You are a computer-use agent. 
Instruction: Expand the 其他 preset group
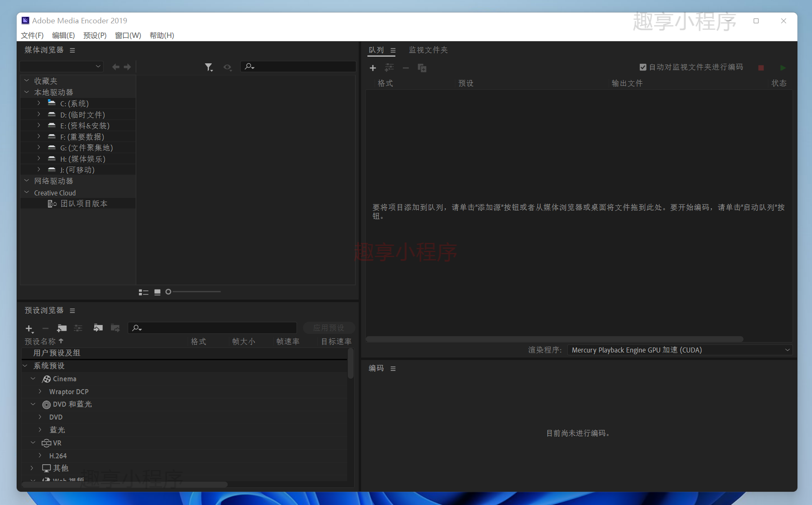tap(32, 468)
